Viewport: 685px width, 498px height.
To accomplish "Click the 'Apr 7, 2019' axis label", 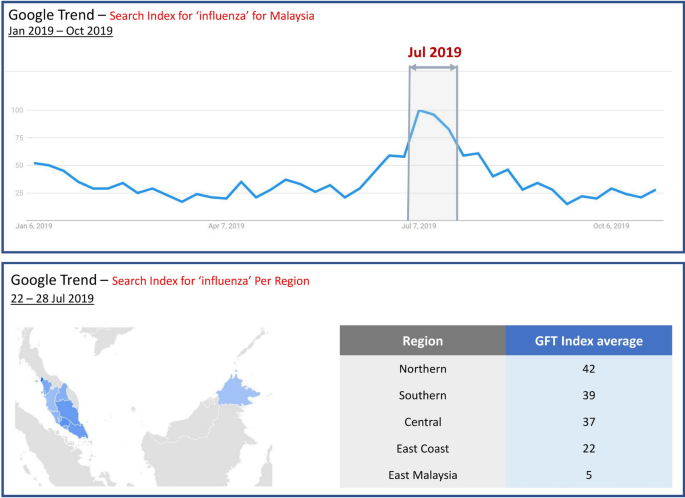I will pos(226,226).
